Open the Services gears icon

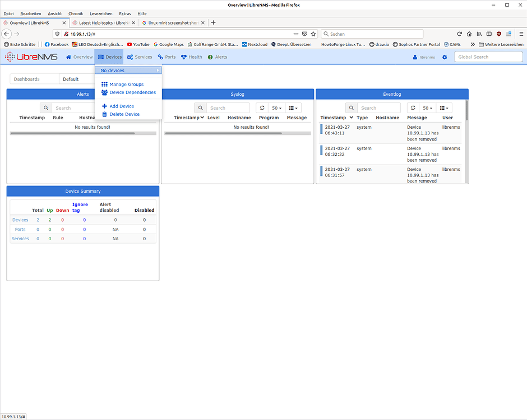coord(130,57)
